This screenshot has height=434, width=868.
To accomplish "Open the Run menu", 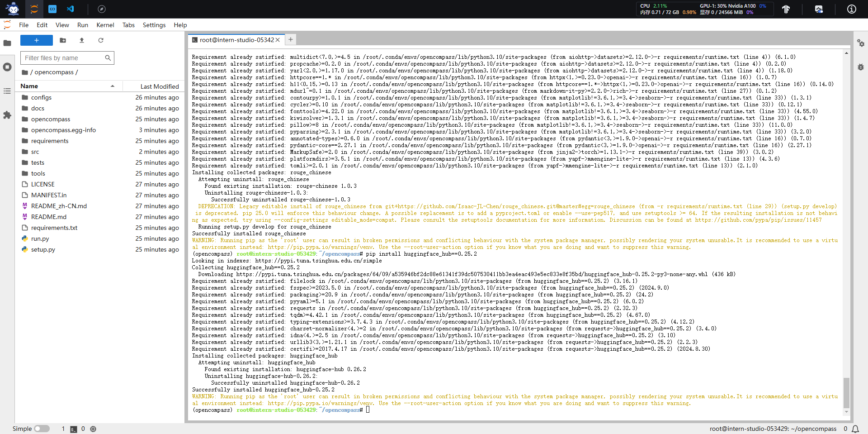I will tap(83, 25).
